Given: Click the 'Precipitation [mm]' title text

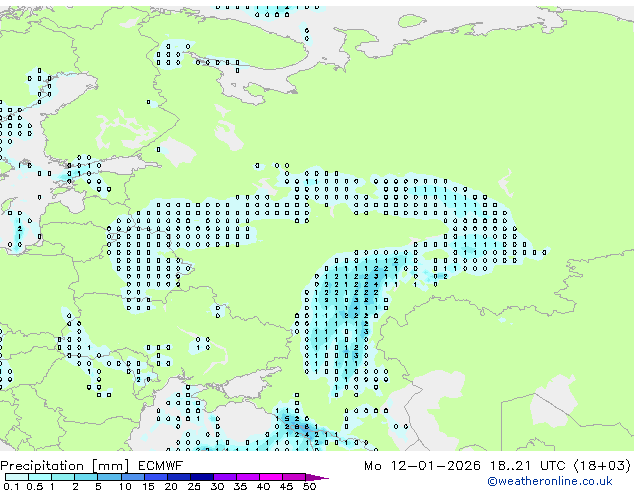Looking at the screenshot, I should pyautogui.click(x=65, y=466).
